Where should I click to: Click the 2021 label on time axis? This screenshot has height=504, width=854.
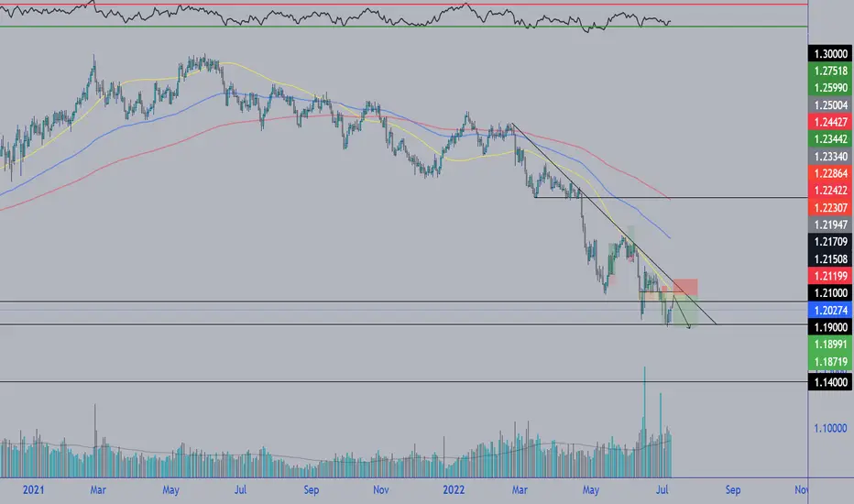click(33, 490)
